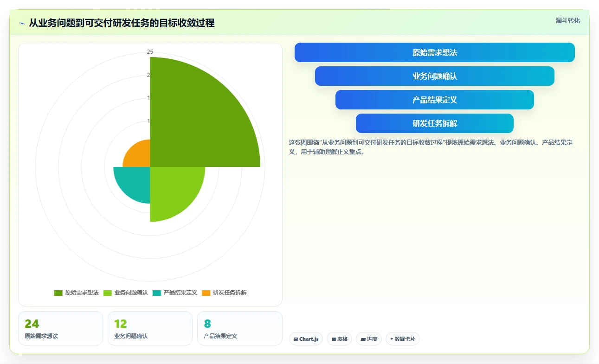599x364 pixels.
Task: Click the lightning icon beside the title
Action: [22, 23]
